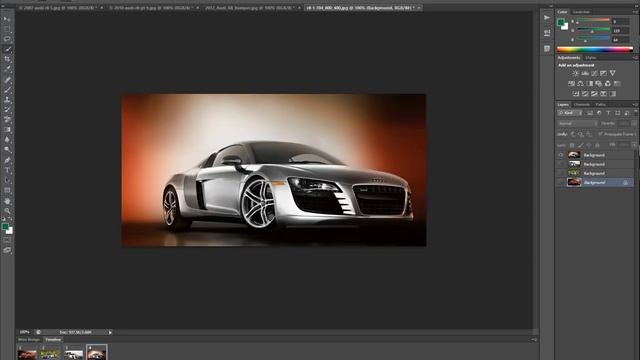Open the status bar document info arrow
The width and height of the screenshot is (640, 360).
[x=110, y=332]
